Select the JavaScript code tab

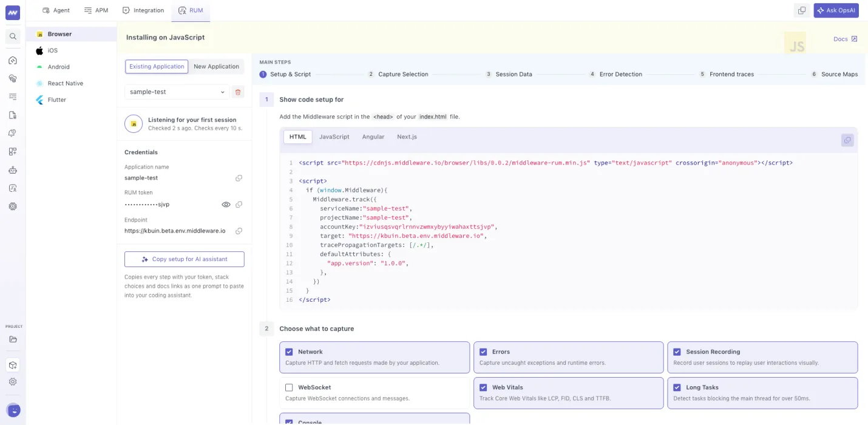(x=334, y=137)
